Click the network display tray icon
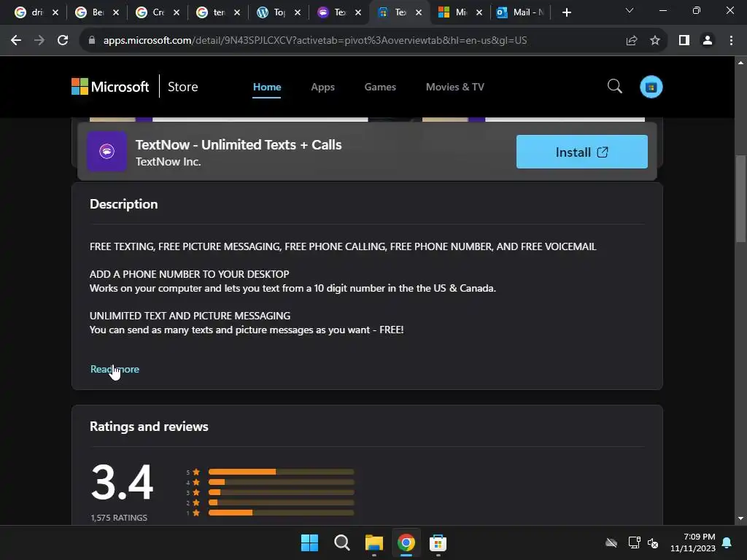The height and width of the screenshot is (560, 747). click(x=634, y=542)
